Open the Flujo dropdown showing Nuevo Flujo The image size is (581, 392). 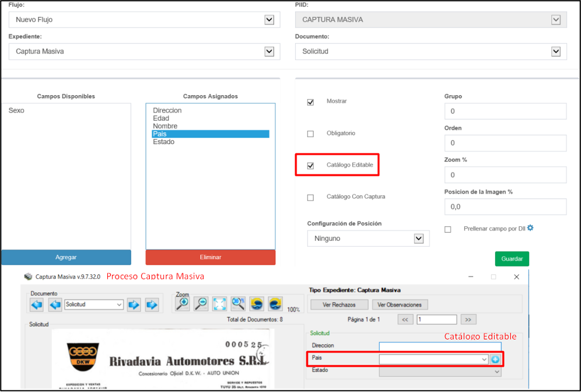pyautogui.click(x=144, y=20)
